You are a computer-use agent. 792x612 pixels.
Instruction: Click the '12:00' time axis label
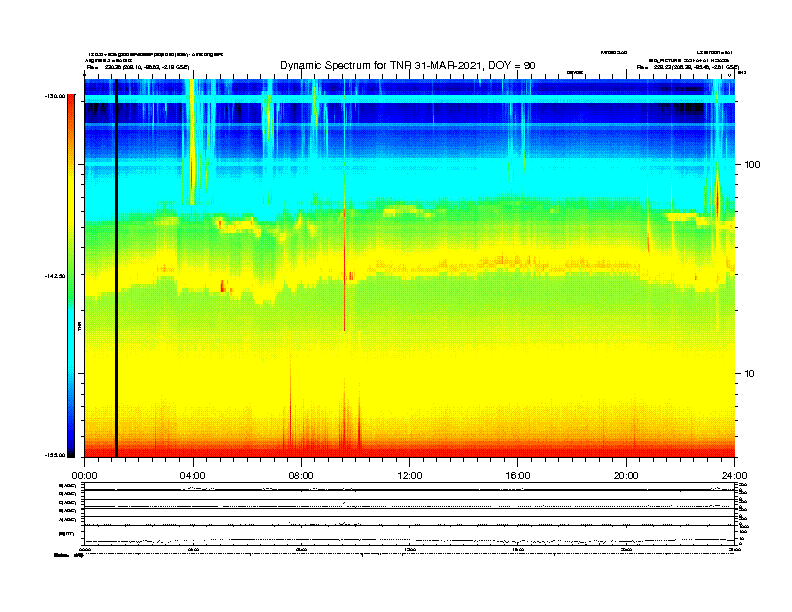(410, 476)
